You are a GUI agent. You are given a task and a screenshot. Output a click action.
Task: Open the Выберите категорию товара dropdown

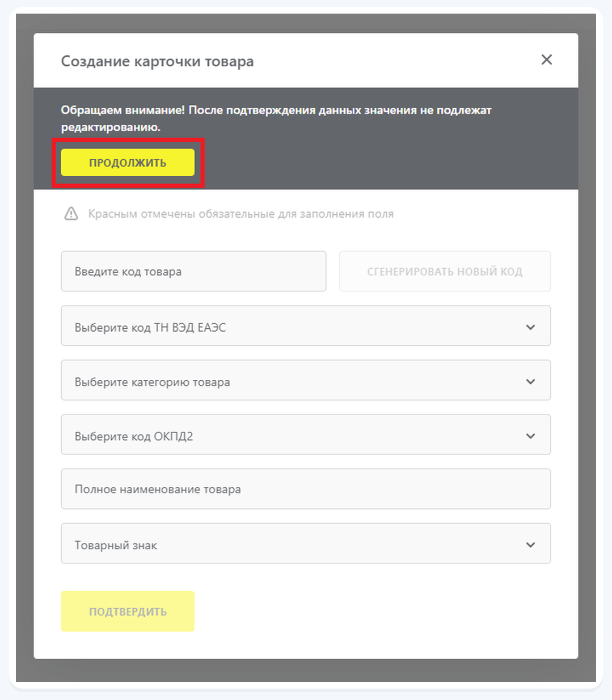[x=306, y=380]
